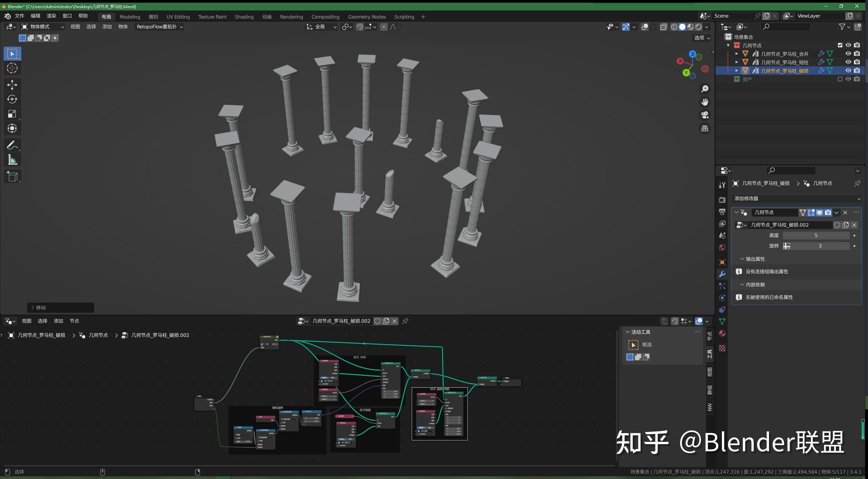
Task: Select the Transform tool
Action: 12,128
